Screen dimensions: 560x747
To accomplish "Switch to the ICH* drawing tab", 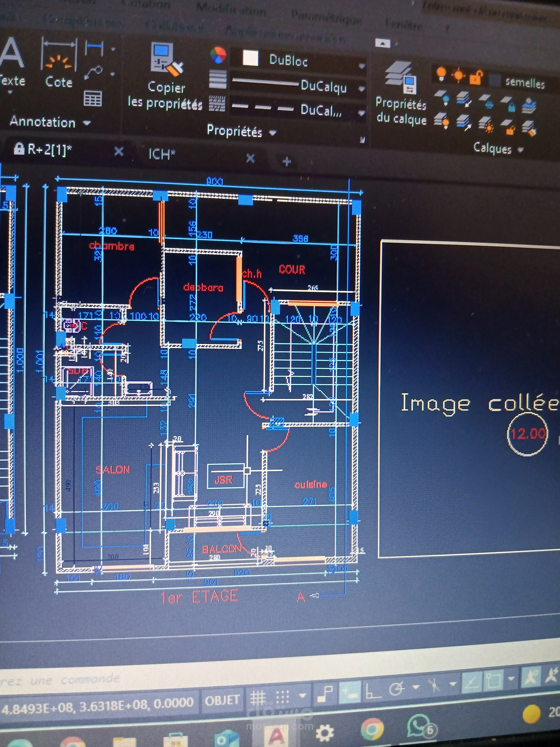I will click(162, 154).
